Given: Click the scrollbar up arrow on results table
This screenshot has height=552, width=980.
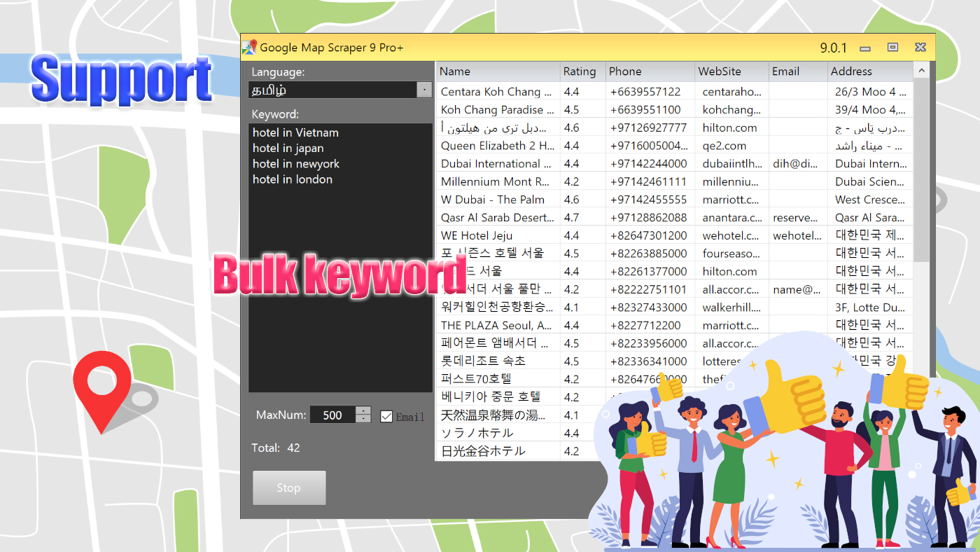Looking at the screenshot, I should 922,70.
